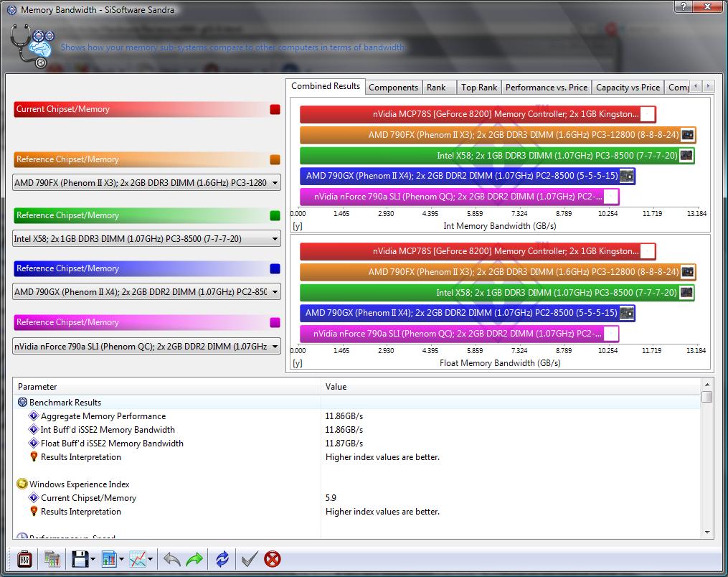This screenshot has height=577, width=728.
Task: Expand the line graph icon dropdown arrow
Action: [x=150, y=559]
